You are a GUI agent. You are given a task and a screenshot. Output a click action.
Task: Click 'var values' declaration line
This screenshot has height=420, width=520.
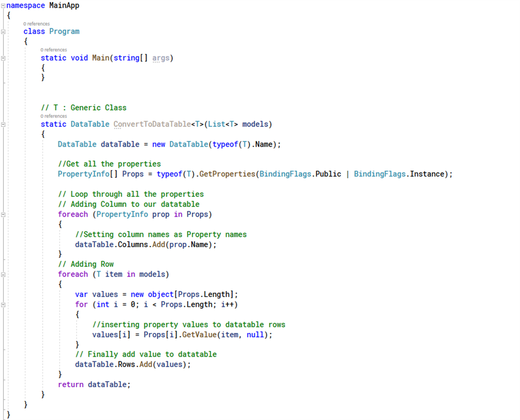[156, 295]
